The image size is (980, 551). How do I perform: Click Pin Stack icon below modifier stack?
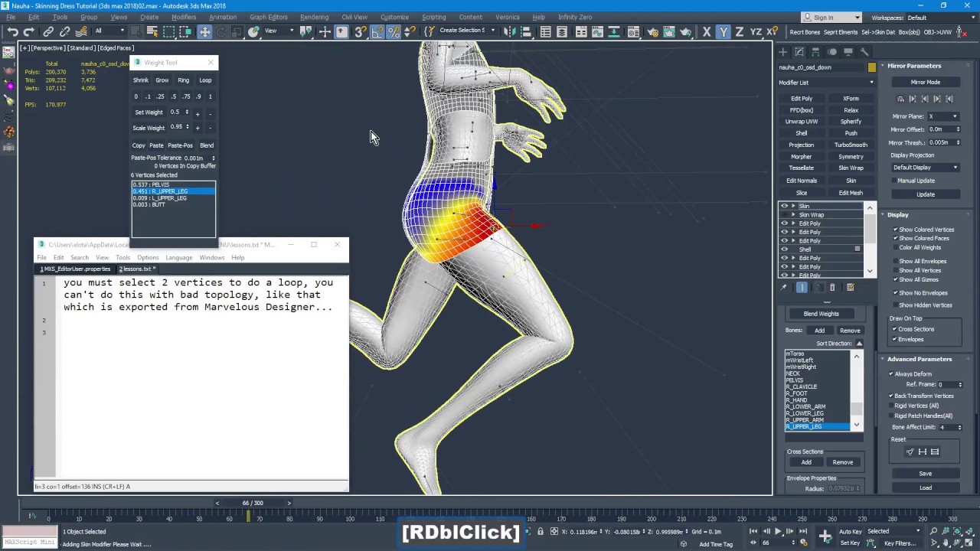coord(783,287)
